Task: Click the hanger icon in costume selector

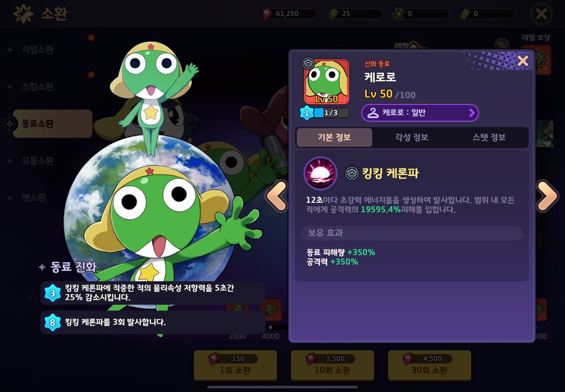Action: tap(373, 113)
